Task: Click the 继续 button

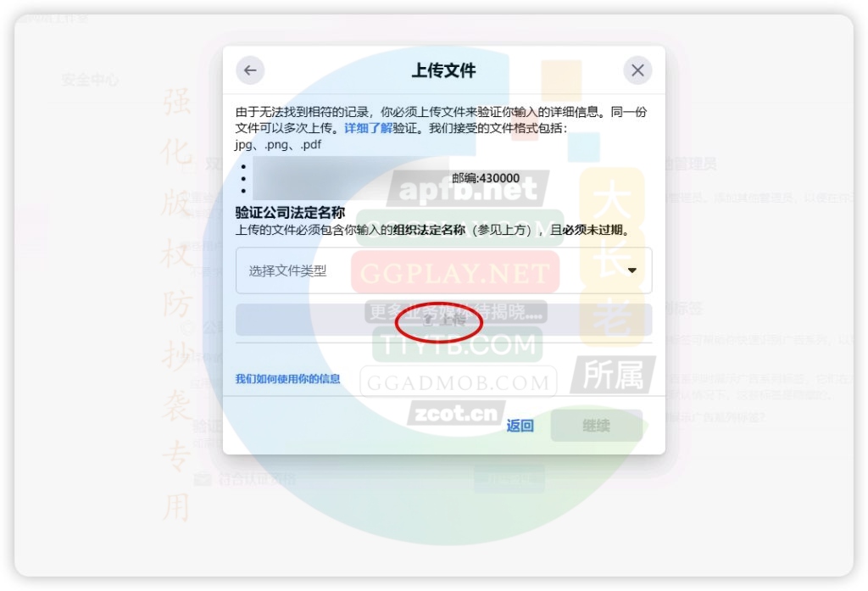Action: pos(596,426)
